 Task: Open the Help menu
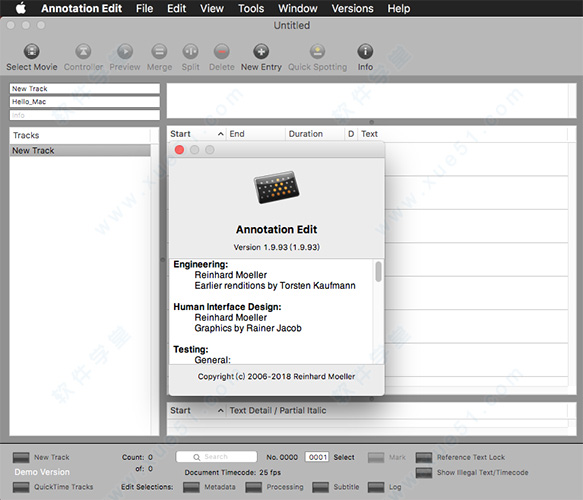point(399,8)
